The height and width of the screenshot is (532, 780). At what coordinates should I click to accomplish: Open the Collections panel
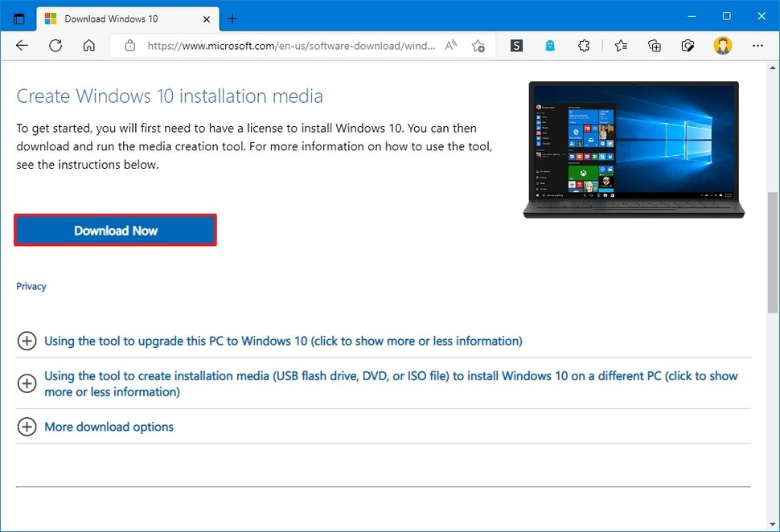655,46
